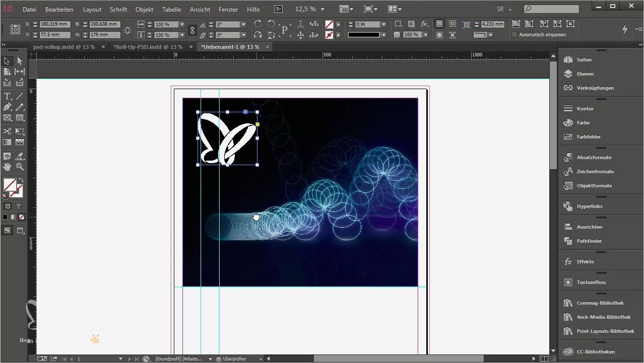This screenshot has height=363, width=644.
Task: Choose the Scissors tool
Action: [7, 131]
